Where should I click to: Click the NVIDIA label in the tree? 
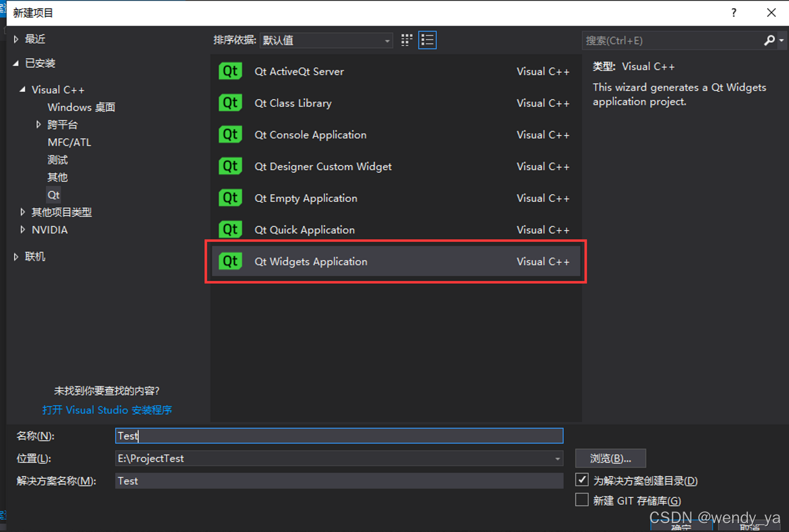tap(50, 230)
